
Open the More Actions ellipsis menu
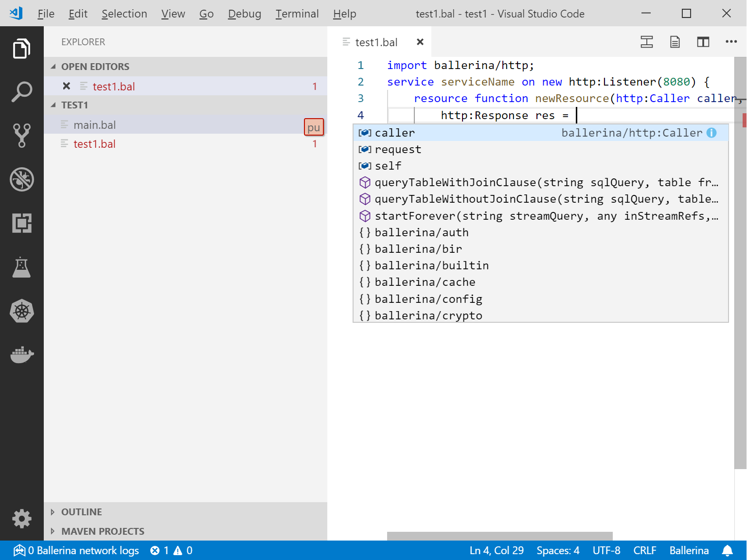(731, 42)
